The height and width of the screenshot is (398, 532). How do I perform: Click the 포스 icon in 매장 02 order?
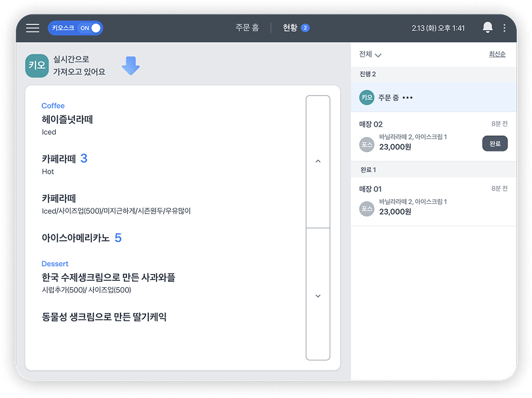(x=367, y=144)
